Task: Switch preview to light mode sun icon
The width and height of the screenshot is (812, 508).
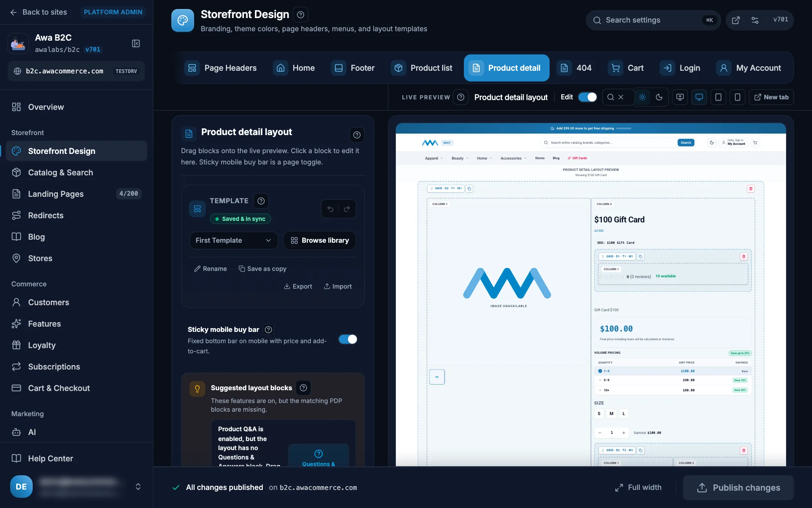Action: pos(642,97)
